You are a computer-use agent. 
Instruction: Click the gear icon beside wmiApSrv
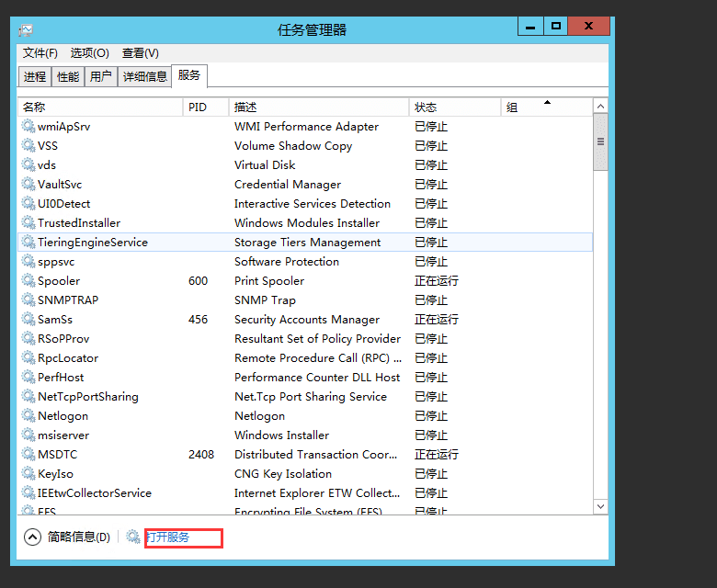[28, 126]
